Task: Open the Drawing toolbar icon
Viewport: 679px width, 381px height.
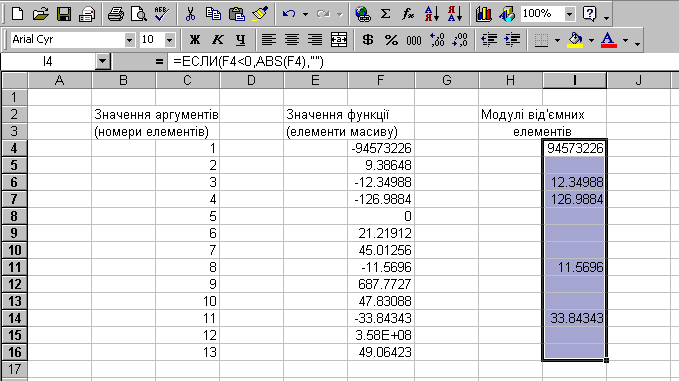Action: (507, 14)
